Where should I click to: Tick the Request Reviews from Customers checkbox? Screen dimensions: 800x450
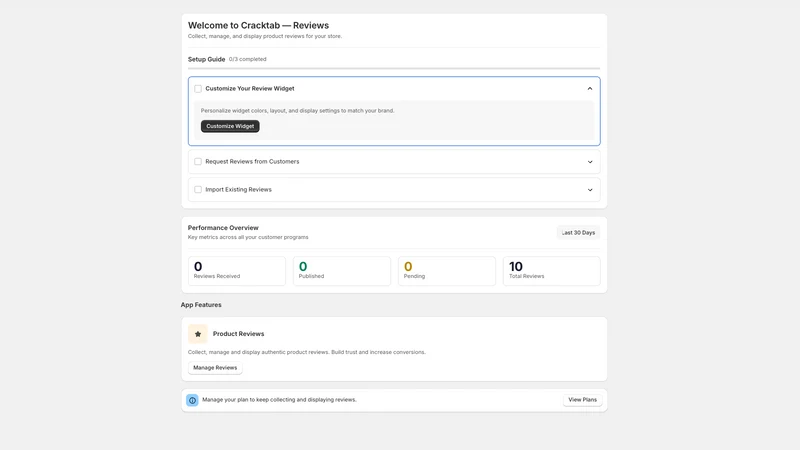[x=198, y=162]
